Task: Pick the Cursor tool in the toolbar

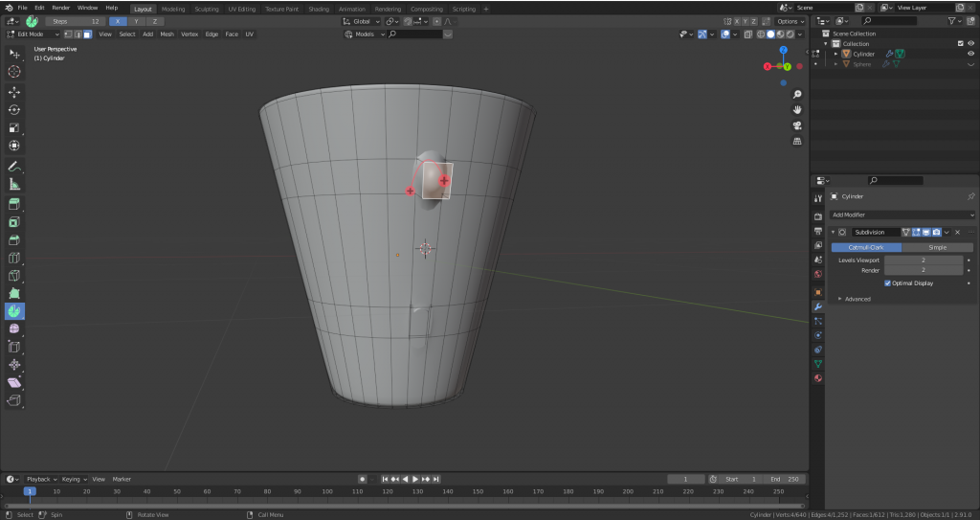Action: click(14, 72)
